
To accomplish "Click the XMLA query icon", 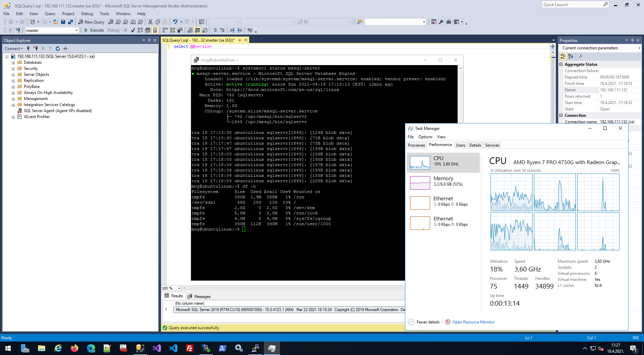I will point(133,22).
